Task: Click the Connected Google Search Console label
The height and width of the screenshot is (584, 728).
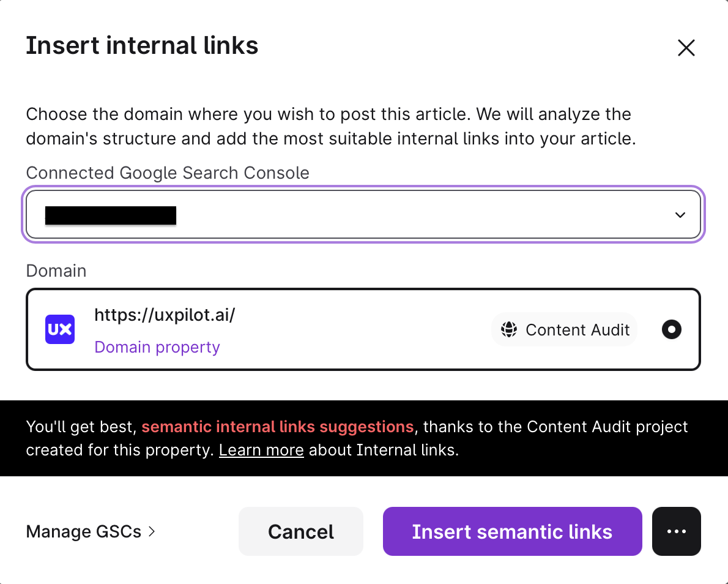Action: (x=168, y=173)
